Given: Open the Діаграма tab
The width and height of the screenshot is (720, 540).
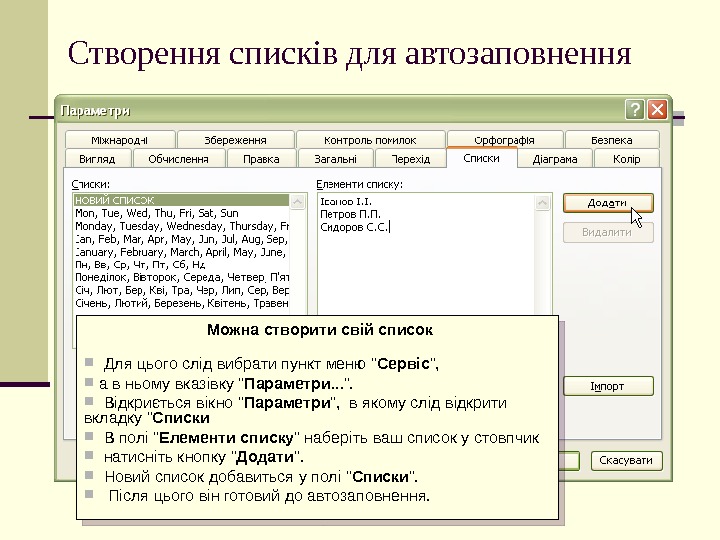Looking at the screenshot, I should tap(555, 159).
